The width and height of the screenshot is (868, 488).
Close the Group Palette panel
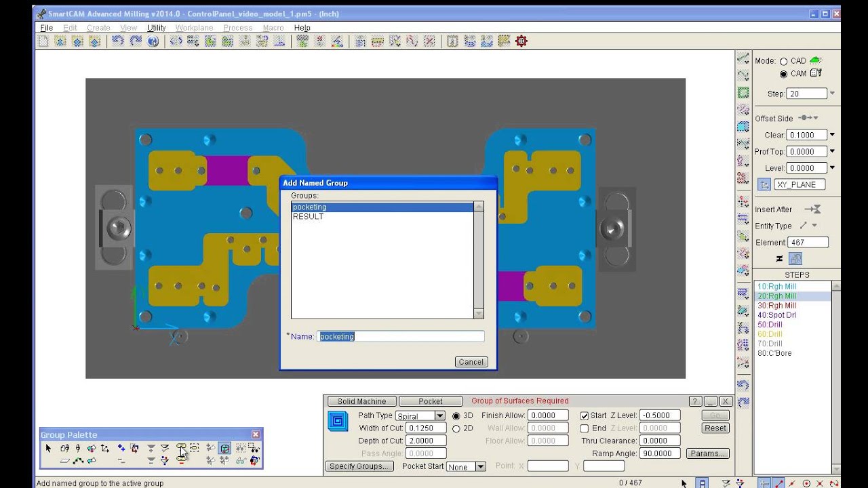click(x=256, y=434)
